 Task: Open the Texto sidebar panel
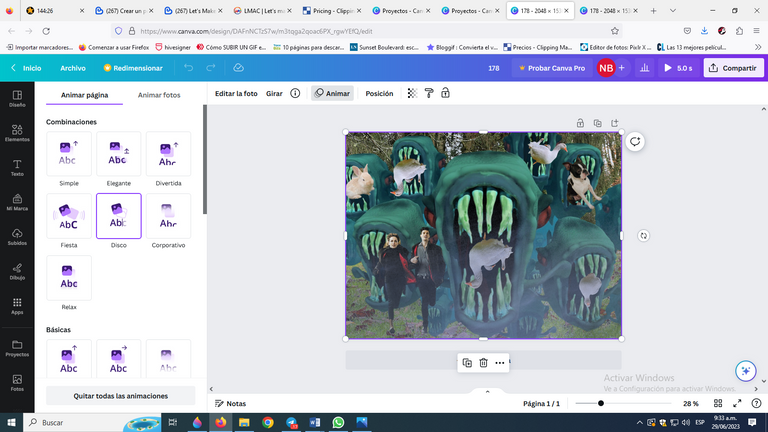[x=17, y=168]
